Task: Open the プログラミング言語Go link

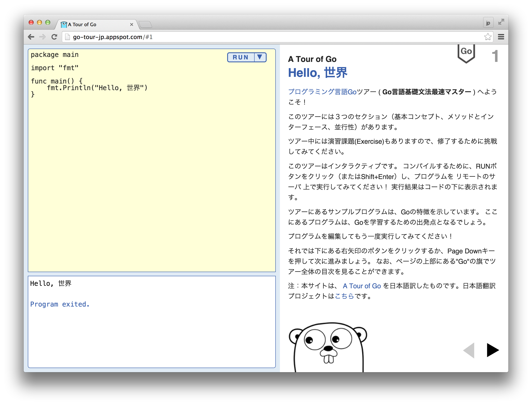Action: click(322, 92)
